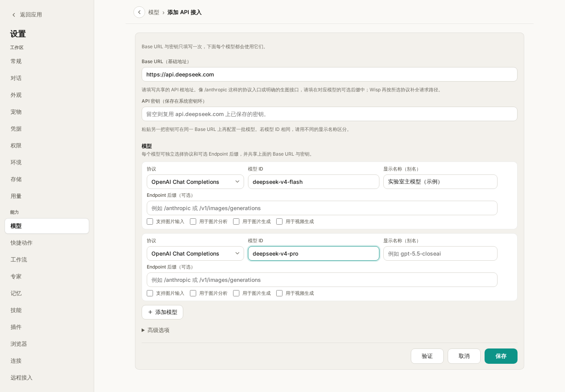Focus the Base URL input field
Viewport: 565px width, 392px height.
330,74
